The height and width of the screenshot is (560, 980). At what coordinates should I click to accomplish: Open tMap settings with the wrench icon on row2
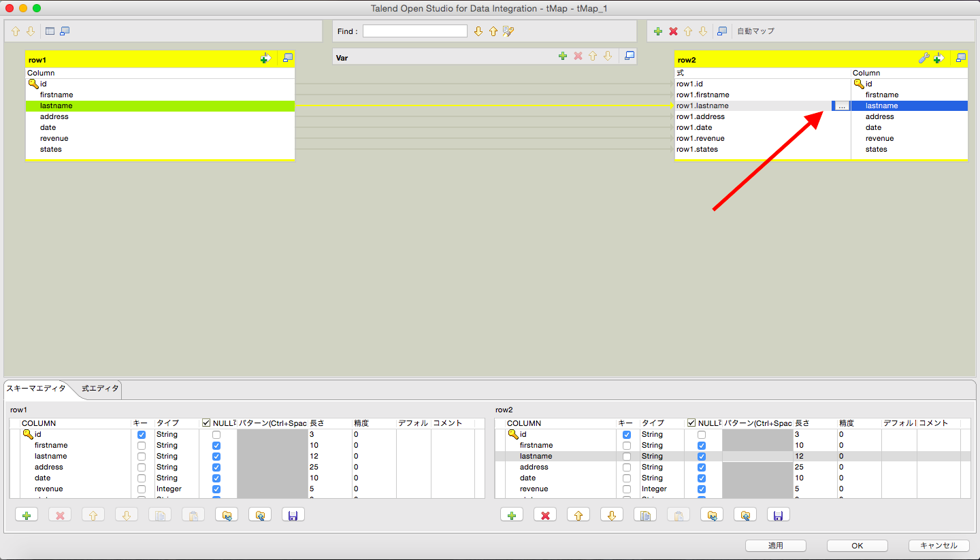(924, 59)
